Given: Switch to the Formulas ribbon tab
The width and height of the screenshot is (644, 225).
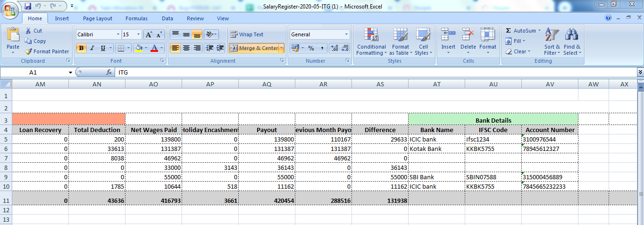Looking at the screenshot, I should (136, 18).
